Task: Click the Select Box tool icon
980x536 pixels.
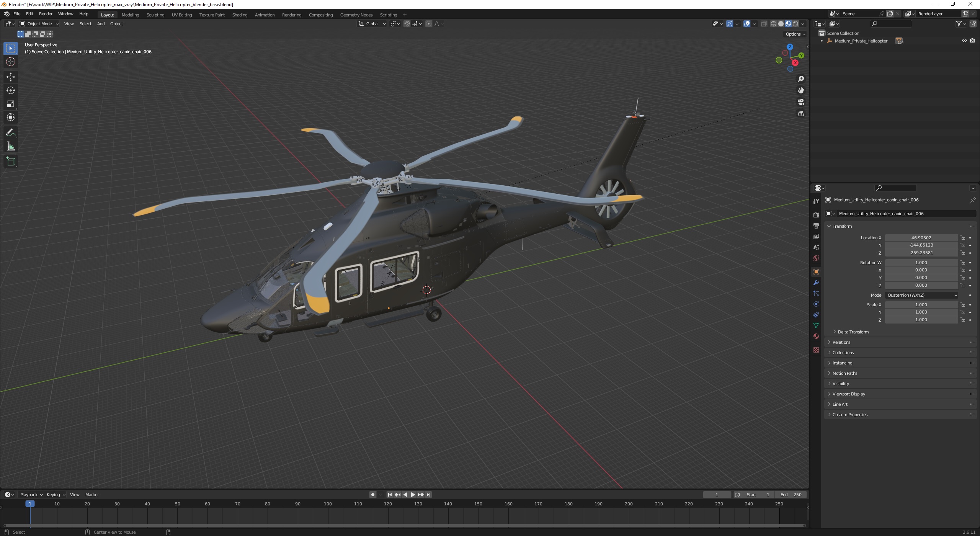Action: tap(11, 48)
